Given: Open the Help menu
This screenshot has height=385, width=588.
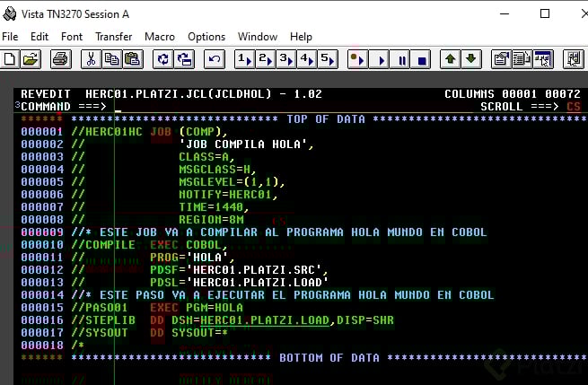Looking at the screenshot, I should (301, 37).
